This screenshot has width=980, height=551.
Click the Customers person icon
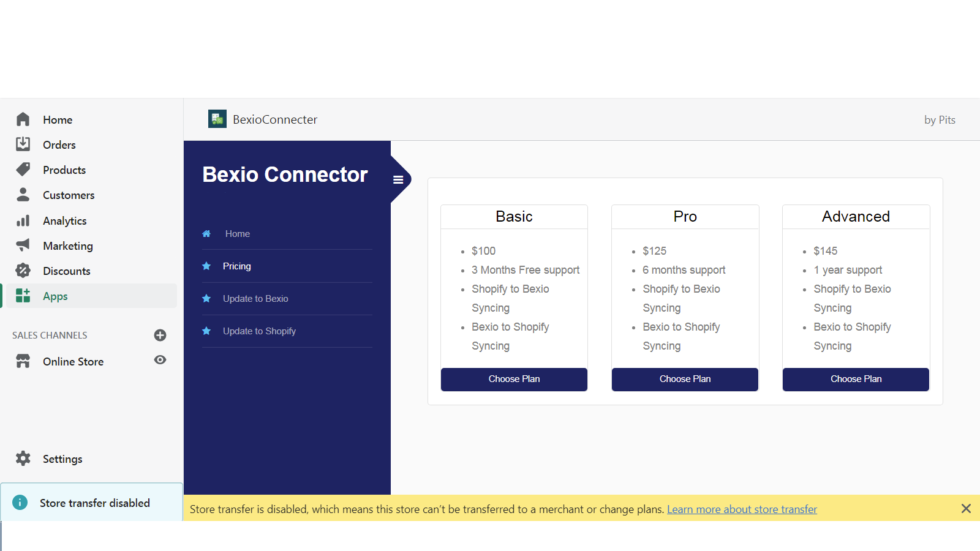point(23,195)
